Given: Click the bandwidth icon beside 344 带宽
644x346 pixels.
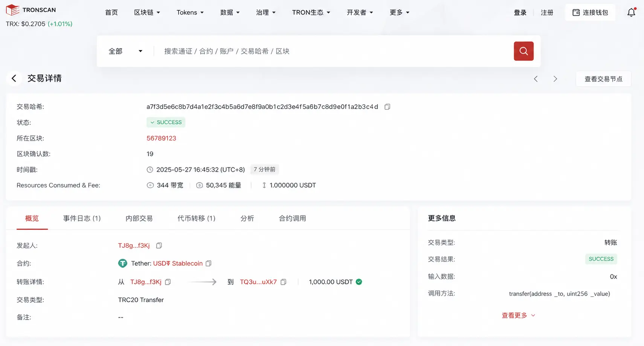Looking at the screenshot, I should 150,185.
